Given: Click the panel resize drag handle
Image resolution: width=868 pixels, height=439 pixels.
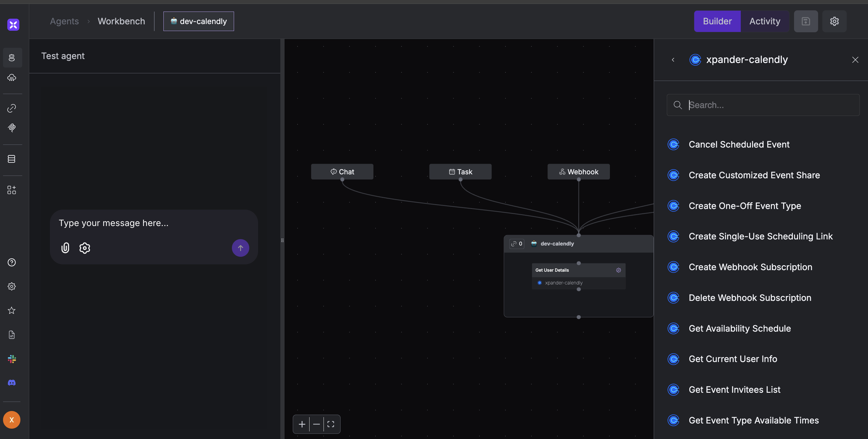Looking at the screenshot, I should pos(282,240).
